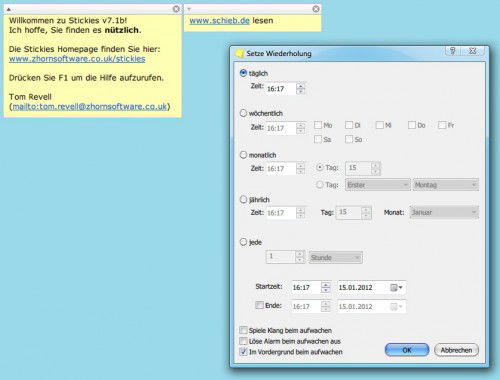The width and height of the screenshot is (500, 380).
Task: Check the Mo weekday checkbox
Action: (x=318, y=125)
